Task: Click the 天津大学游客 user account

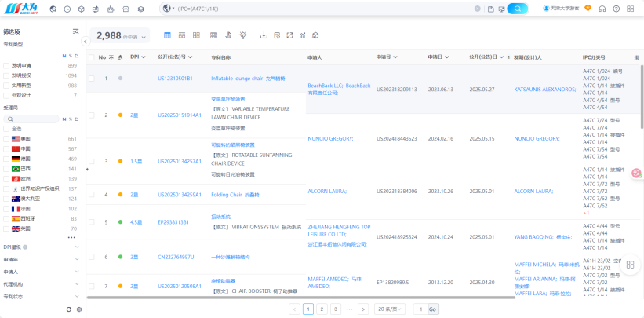Action: pyautogui.click(x=561, y=8)
